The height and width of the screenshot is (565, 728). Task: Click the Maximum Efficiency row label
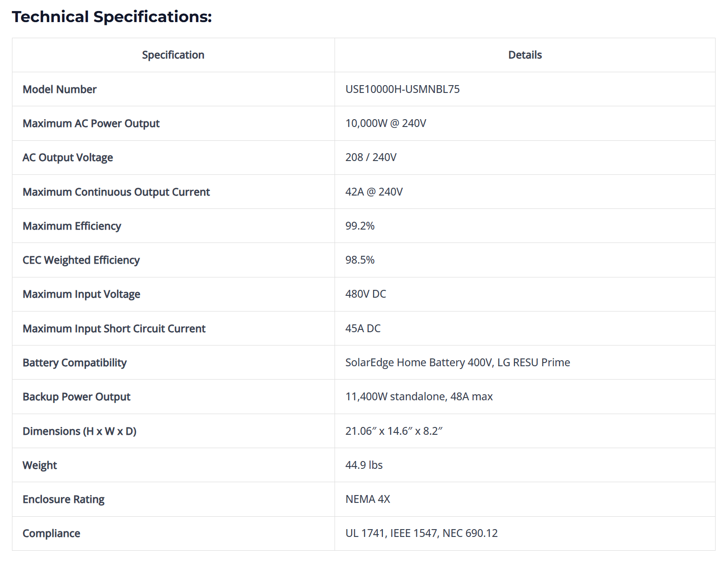click(72, 226)
